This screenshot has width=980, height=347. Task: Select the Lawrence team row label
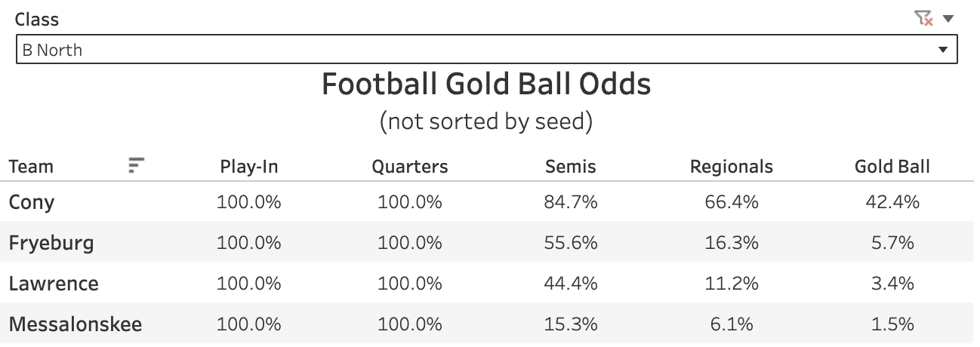click(54, 284)
